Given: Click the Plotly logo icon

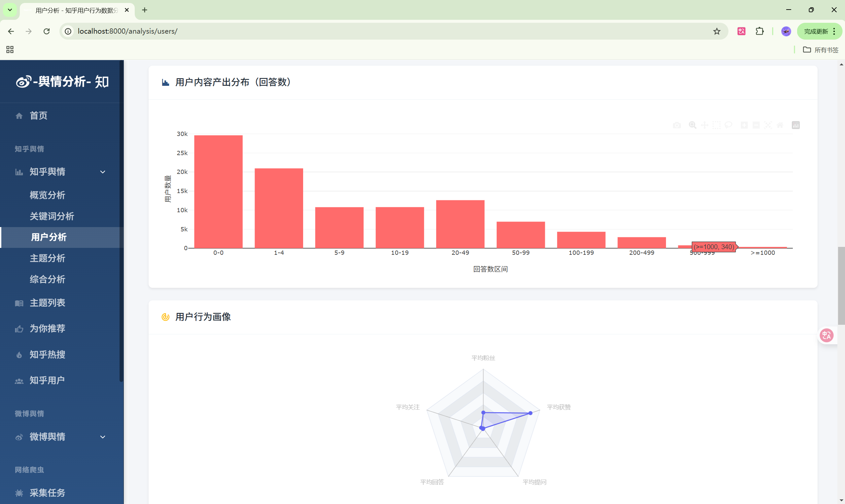Looking at the screenshot, I should 796,125.
